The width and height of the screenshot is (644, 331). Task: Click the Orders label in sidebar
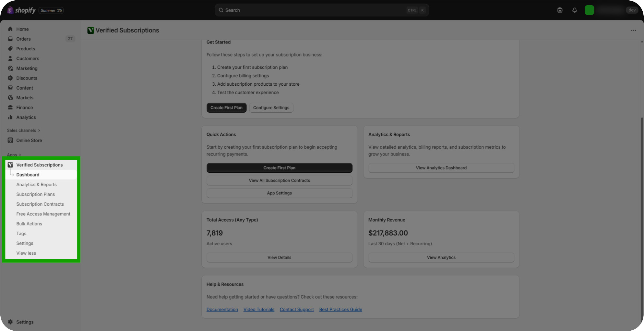pos(23,39)
